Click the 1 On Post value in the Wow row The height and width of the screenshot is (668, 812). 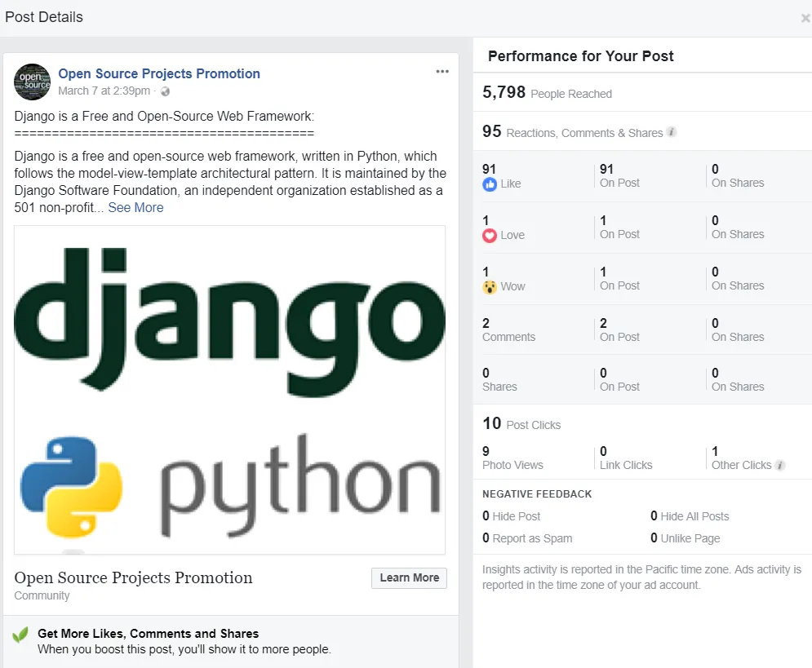619,278
